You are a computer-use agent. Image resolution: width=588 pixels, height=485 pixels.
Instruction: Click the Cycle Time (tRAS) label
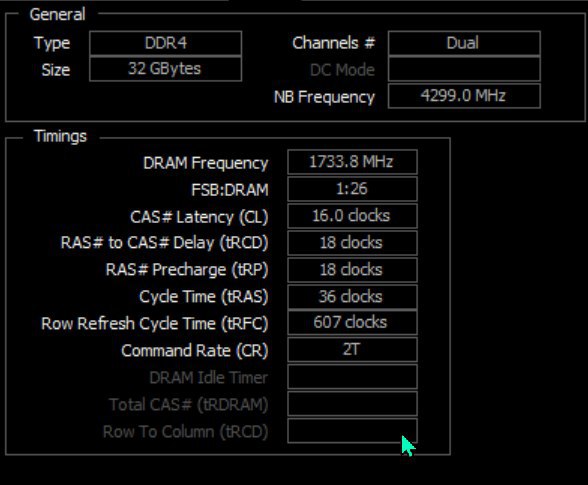[204, 297]
